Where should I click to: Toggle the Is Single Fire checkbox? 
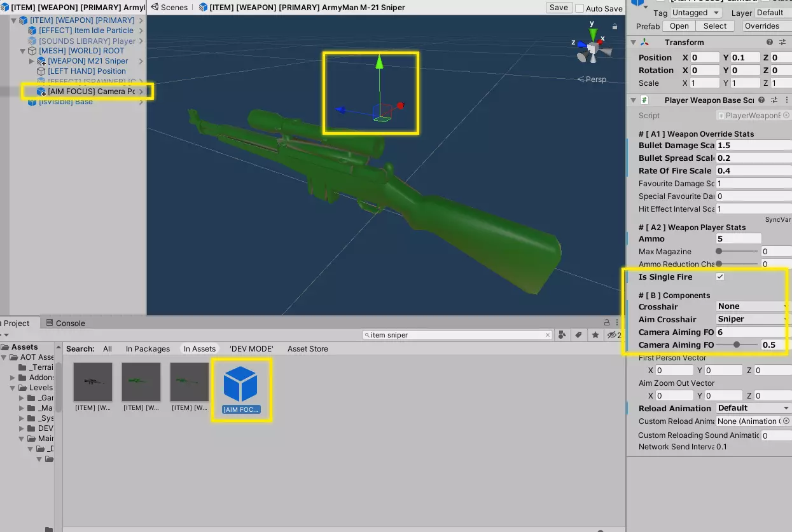[x=720, y=277]
